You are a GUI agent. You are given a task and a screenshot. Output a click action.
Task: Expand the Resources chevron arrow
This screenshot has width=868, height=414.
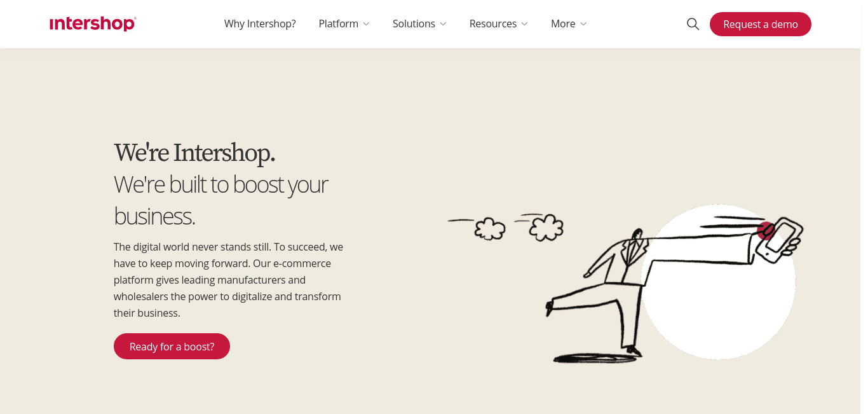pos(524,24)
